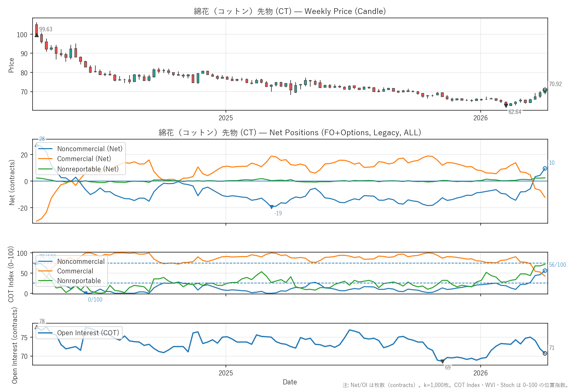Select the latest Noncommercial net circle marker at 10
Image resolution: width=574 pixels, height=392 pixels.
click(545, 168)
